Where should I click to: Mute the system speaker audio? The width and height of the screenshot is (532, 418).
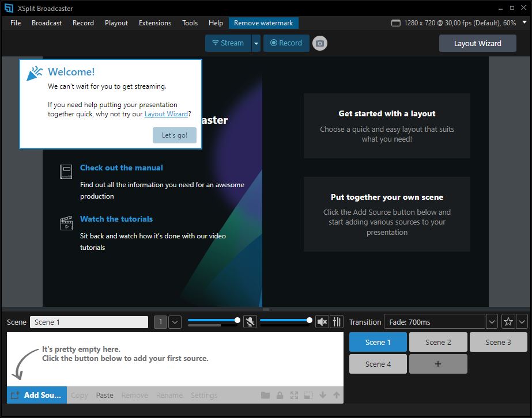point(322,321)
